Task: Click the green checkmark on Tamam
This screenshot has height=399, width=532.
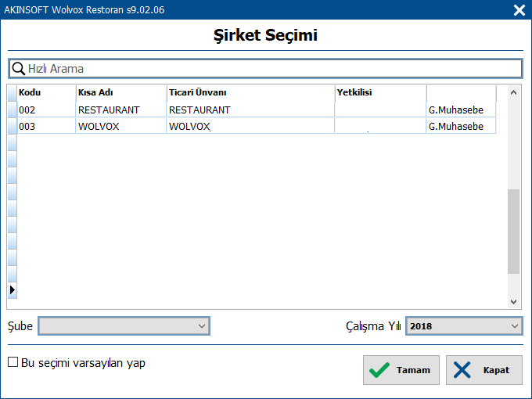Action: (x=379, y=370)
